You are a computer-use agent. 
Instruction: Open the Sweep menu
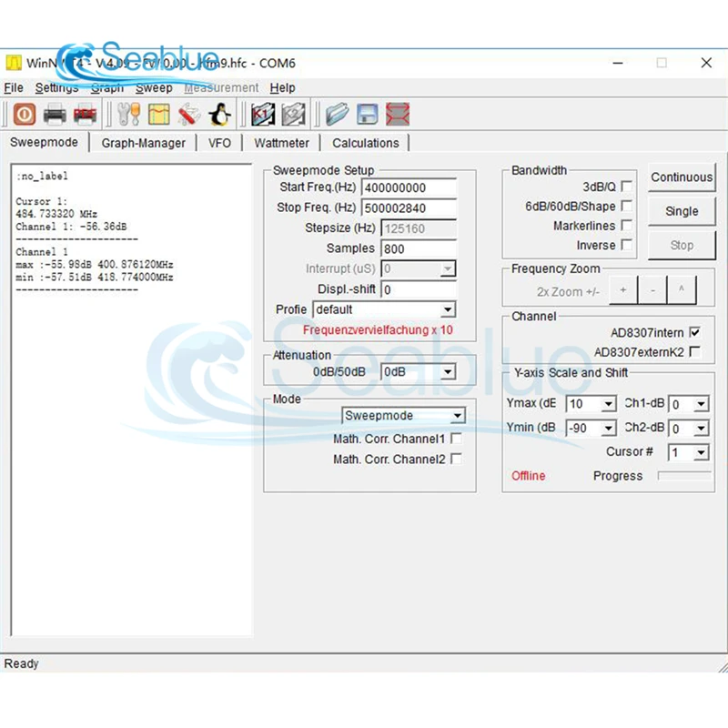tap(154, 87)
